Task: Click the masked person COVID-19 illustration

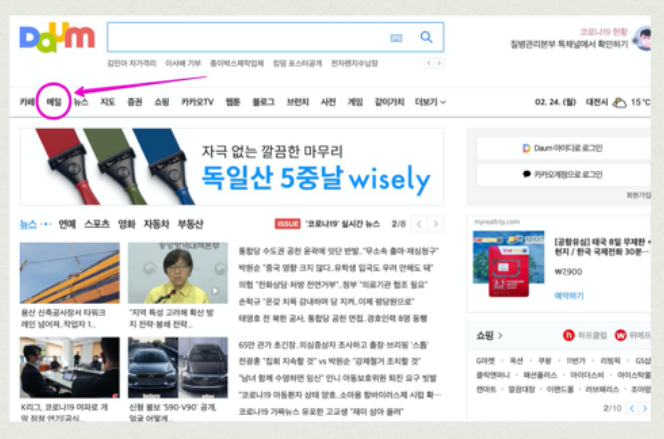Action: pyautogui.click(x=644, y=39)
